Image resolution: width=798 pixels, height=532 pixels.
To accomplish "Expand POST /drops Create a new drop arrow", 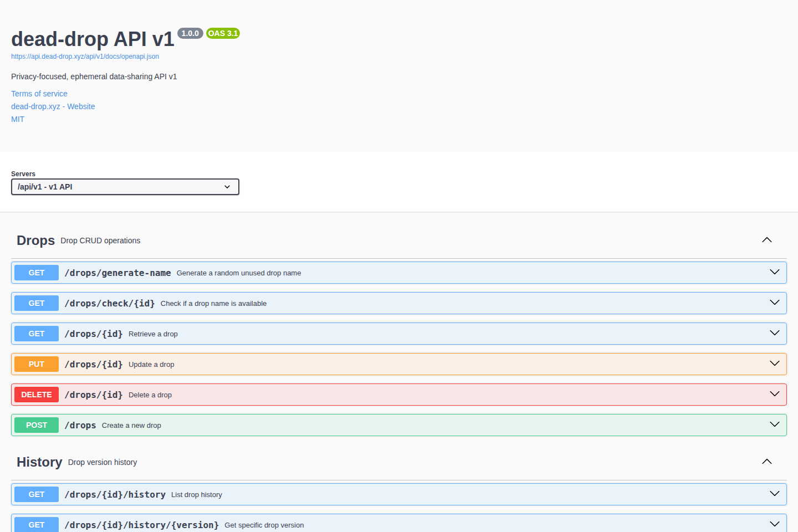I will tap(775, 424).
